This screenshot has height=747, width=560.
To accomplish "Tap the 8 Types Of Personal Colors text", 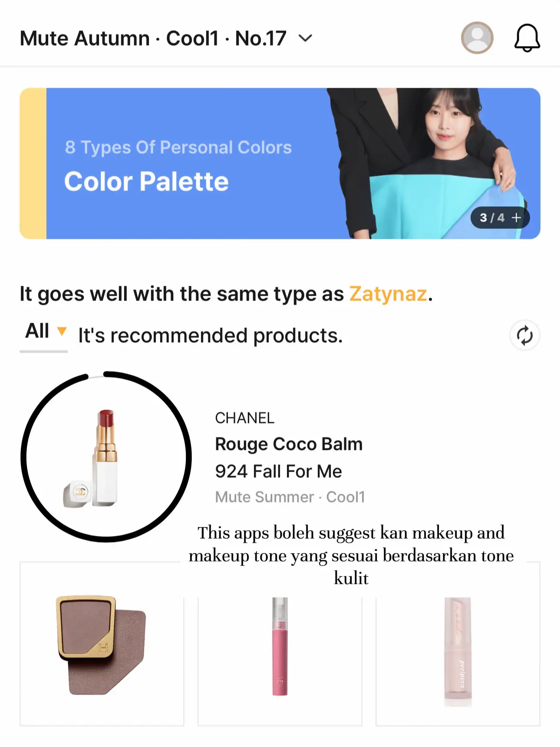I will click(178, 148).
